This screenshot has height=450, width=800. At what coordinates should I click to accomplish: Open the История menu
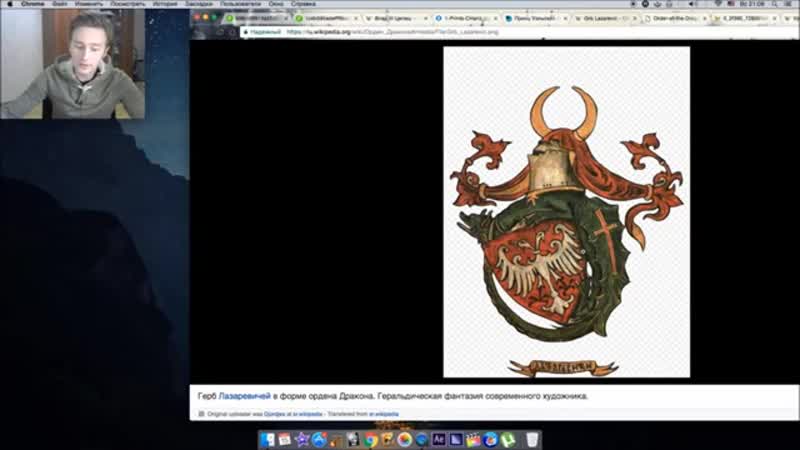[x=165, y=4]
